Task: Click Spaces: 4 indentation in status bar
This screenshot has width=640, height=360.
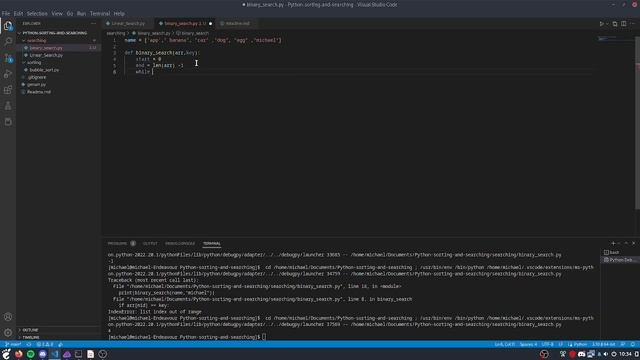Action: pos(528,344)
